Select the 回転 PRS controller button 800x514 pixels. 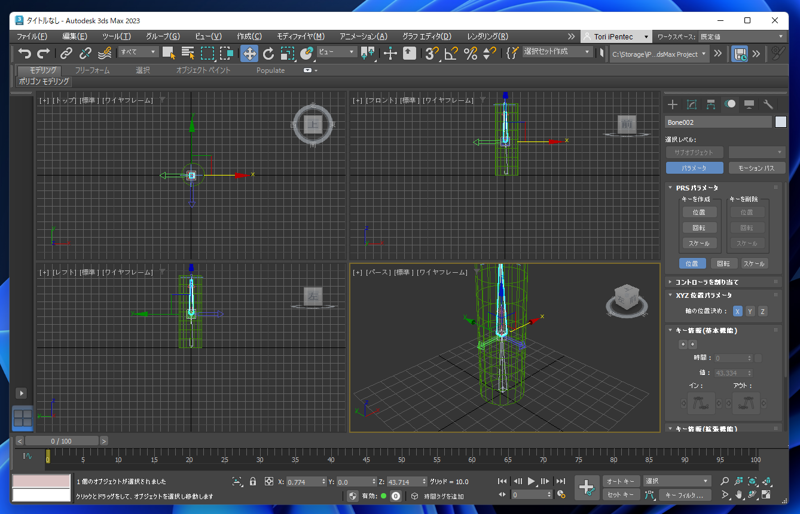click(723, 263)
